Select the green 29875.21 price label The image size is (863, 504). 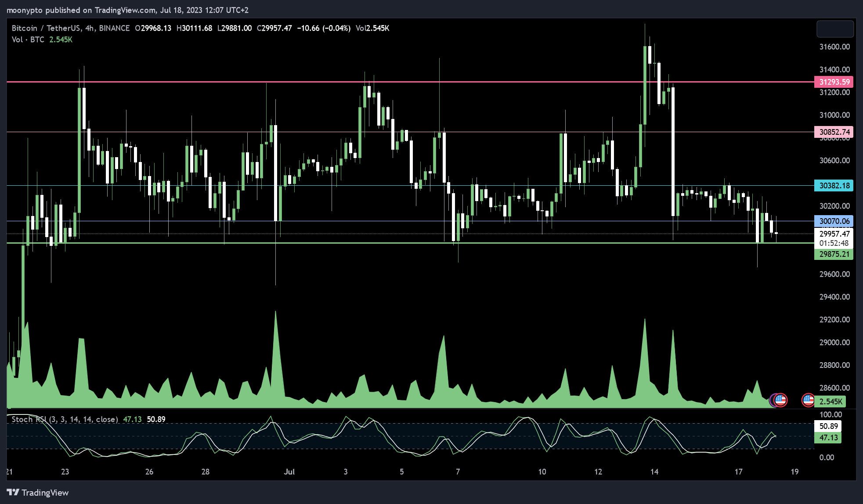click(834, 254)
